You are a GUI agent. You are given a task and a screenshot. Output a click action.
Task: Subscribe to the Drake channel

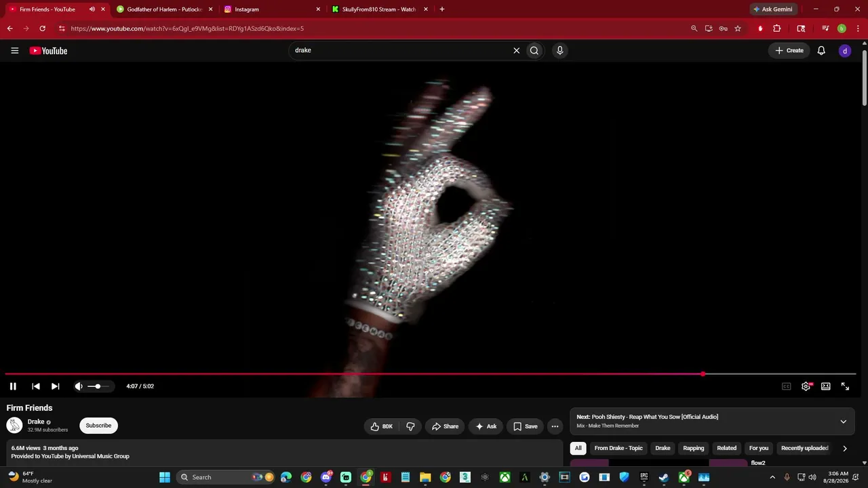coord(98,426)
